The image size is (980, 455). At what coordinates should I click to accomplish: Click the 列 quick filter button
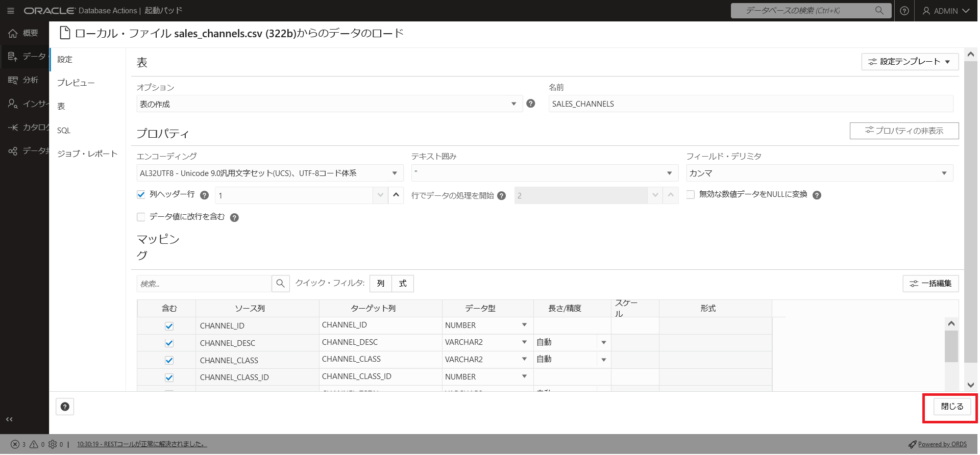pyautogui.click(x=381, y=284)
